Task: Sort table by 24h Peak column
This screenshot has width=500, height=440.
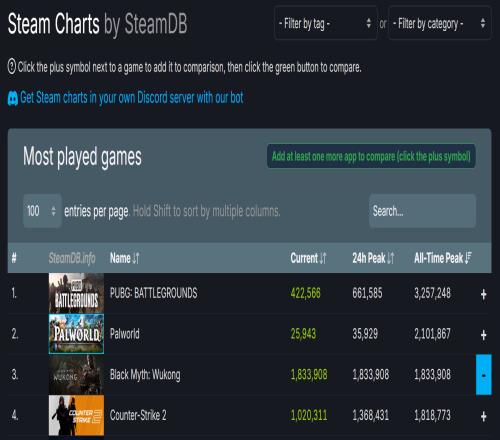Action: (373, 258)
